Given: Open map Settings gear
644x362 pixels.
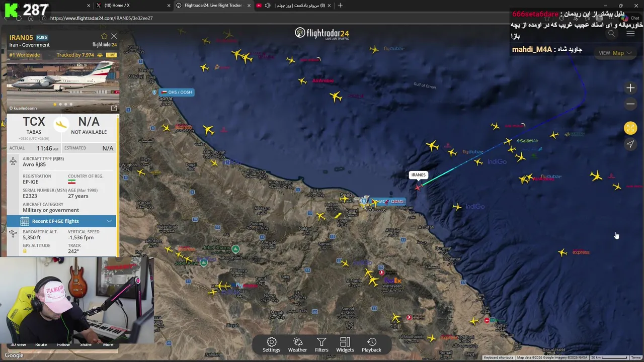Looking at the screenshot, I should pyautogui.click(x=271, y=345).
